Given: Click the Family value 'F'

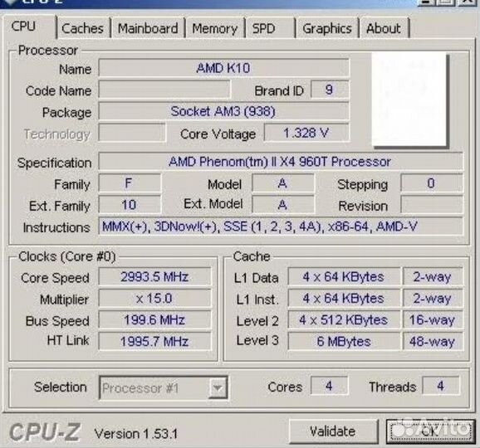Looking at the screenshot, I should click(130, 183).
